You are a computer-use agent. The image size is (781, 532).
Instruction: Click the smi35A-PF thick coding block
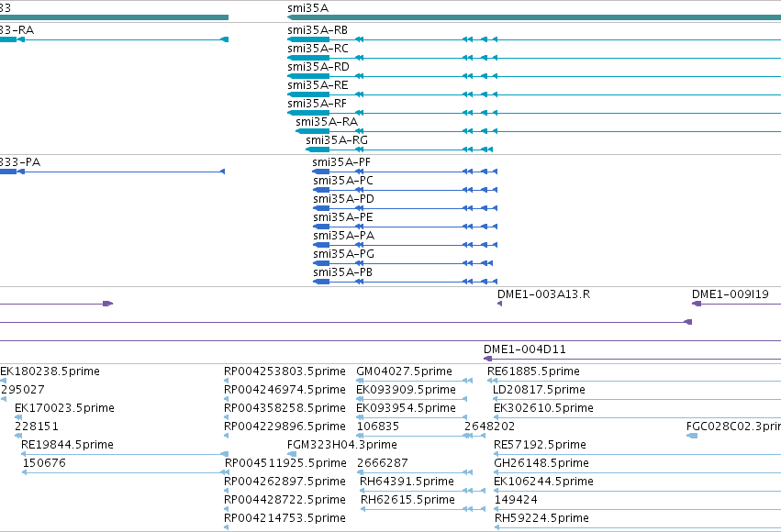(x=321, y=172)
